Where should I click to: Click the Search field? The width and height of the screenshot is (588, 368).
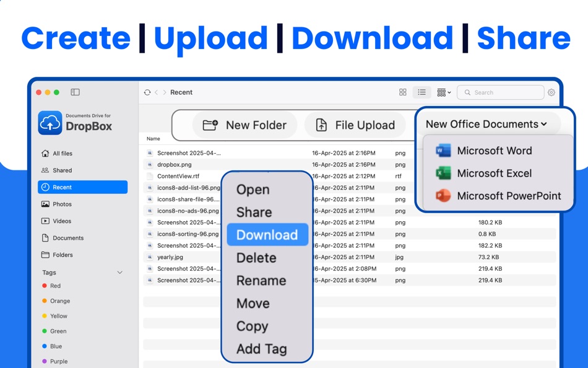500,92
